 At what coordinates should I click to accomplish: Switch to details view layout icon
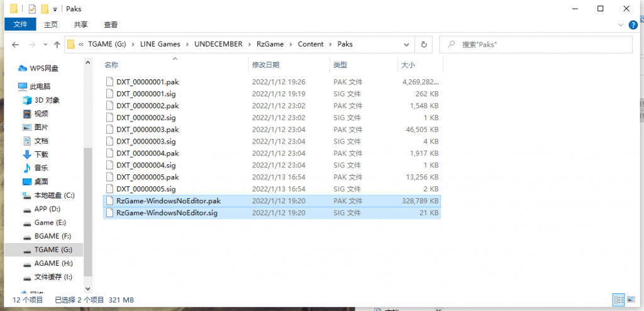(619, 300)
